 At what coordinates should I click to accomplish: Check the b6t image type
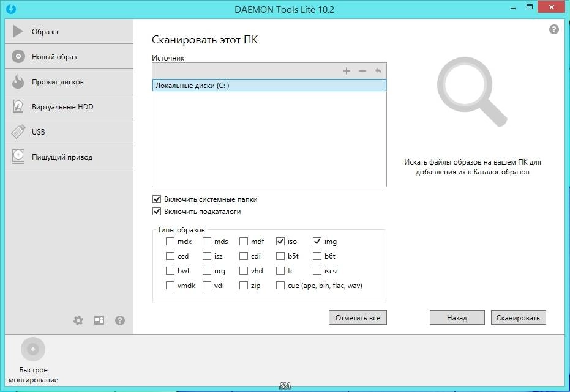317,256
